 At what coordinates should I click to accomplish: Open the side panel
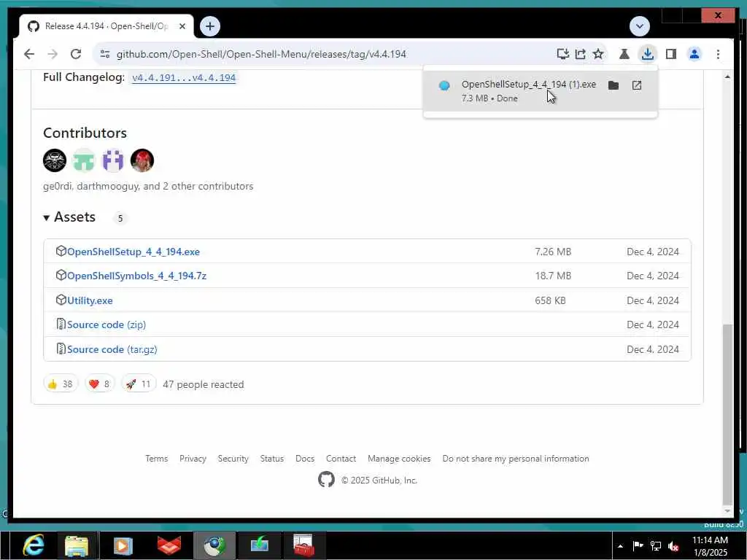671,54
